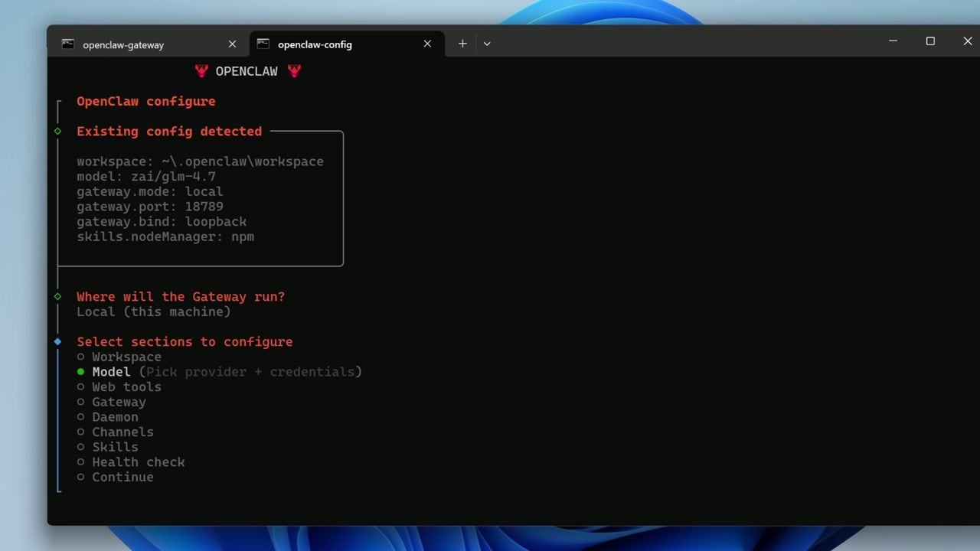Select the Health check option
The height and width of the screenshot is (551, 980).
138,462
